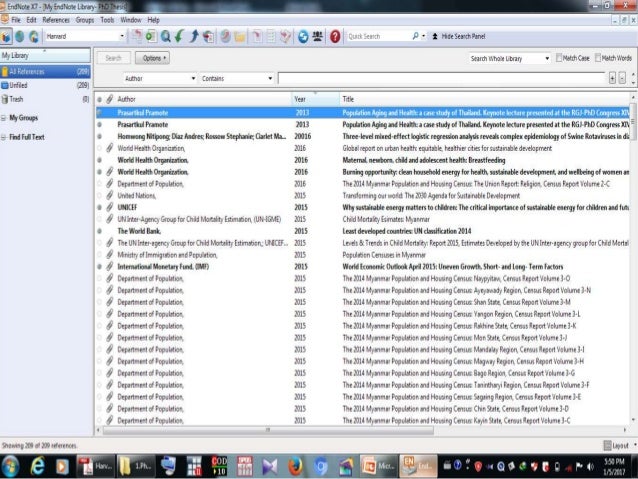Open Quick Search options arrow
The width and height of the screenshot is (638, 479).
point(424,36)
